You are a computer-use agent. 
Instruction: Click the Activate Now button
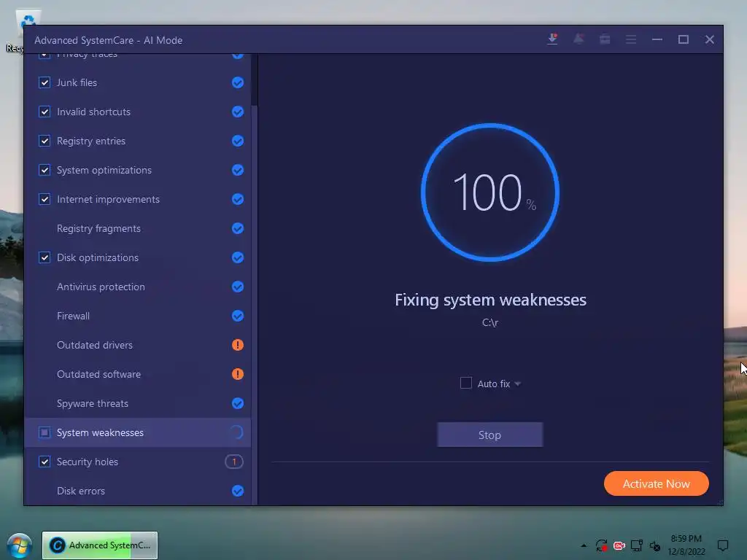coord(656,484)
